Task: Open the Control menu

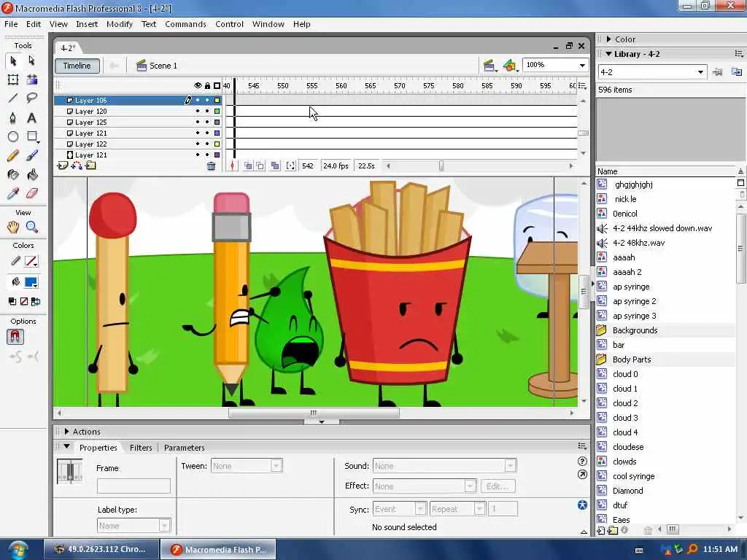Action: [x=229, y=24]
